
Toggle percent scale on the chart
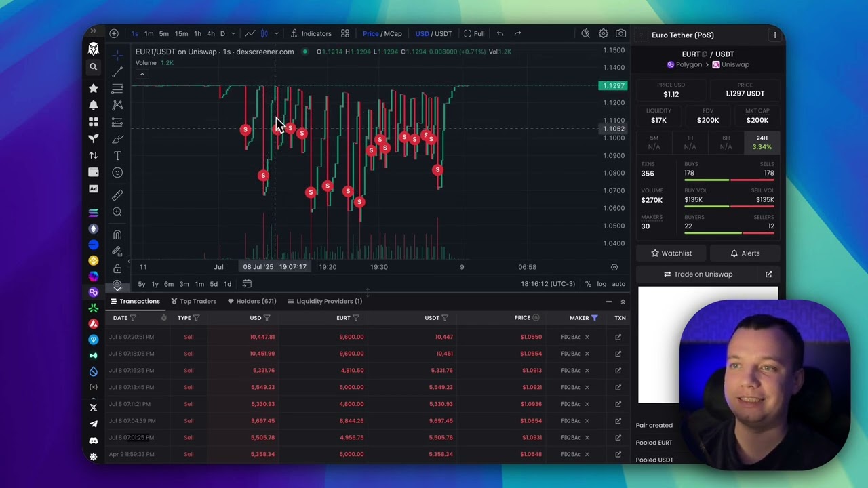(x=588, y=284)
